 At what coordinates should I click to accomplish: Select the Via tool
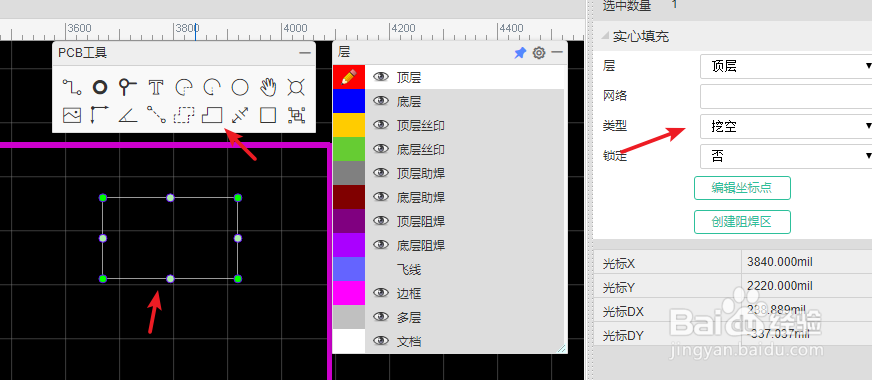[x=128, y=87]
